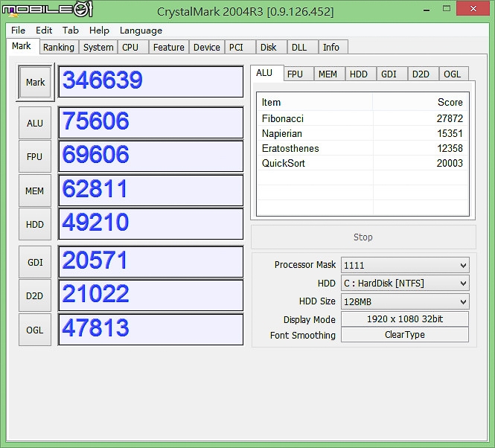
Task: Click the MEM score 62811
Action: pos(95,188)
